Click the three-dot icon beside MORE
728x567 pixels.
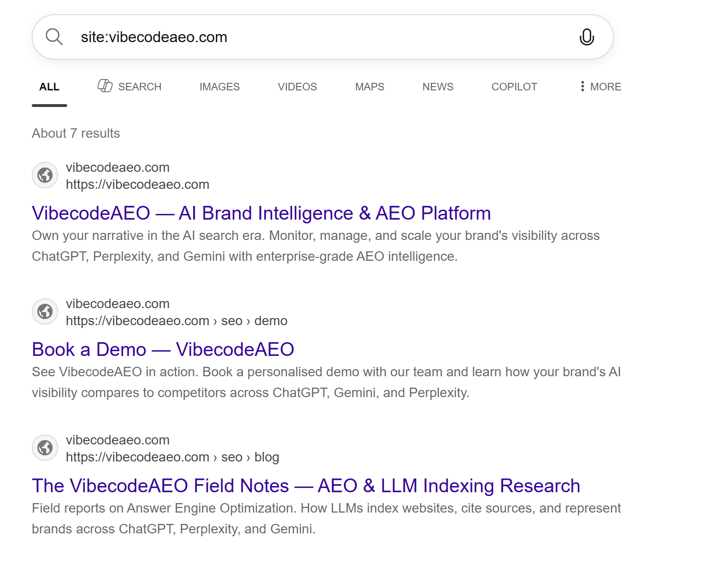(582, 86)
